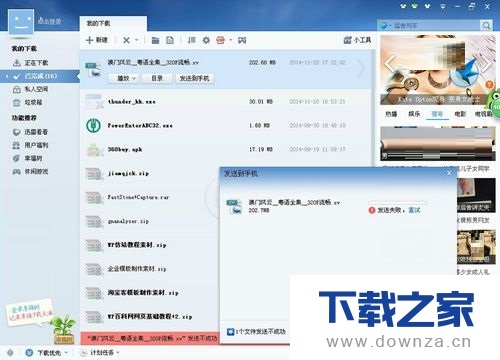Select the thunder_kk.exe file row
This screenshot has height=360, width=500.
226,101
